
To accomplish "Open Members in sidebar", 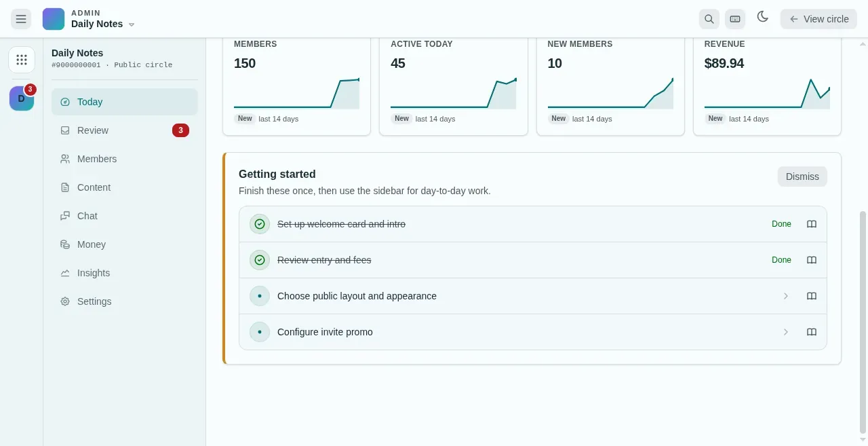I will tap(125, 159).
